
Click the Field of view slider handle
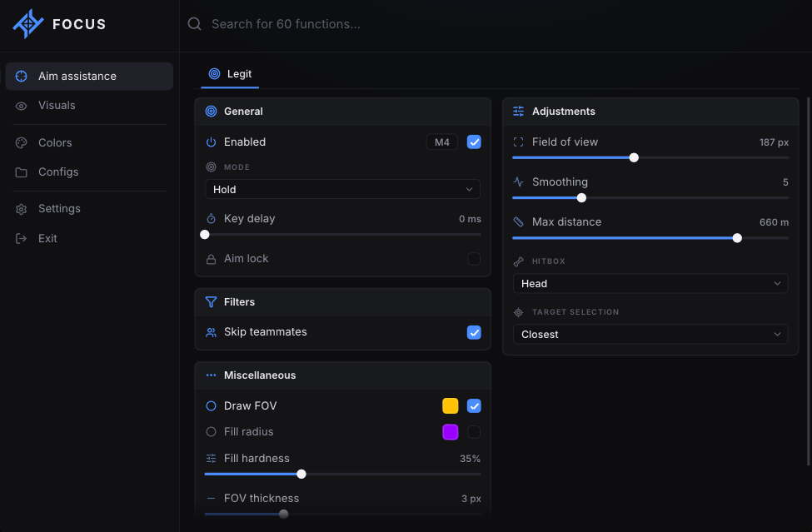click(634, 158)
